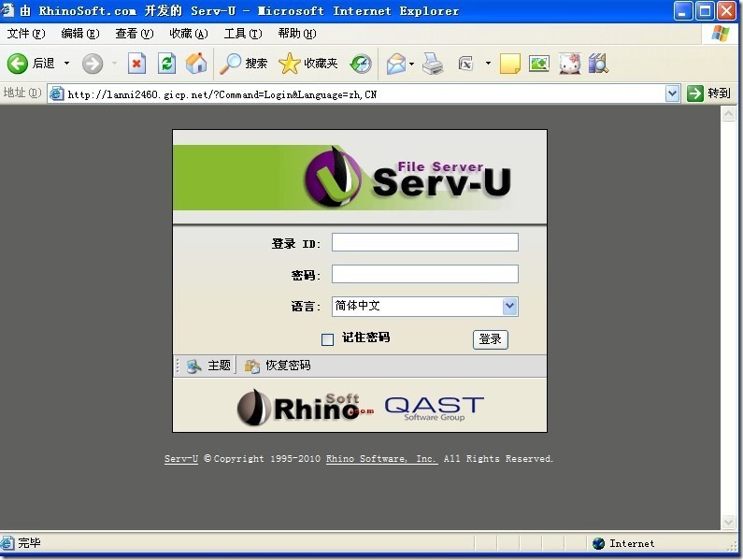Open the edit tool dropdown arrow
This screenshot has height=560, width=743.
[488, 63]
